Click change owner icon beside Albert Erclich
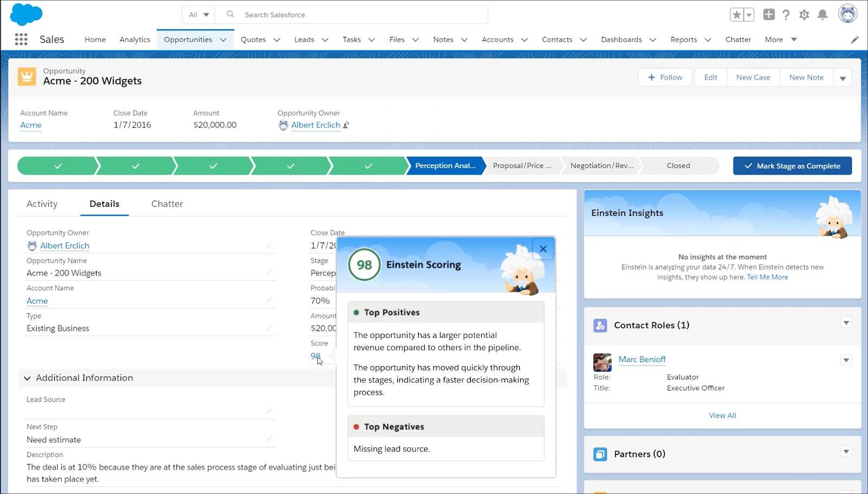This screenshot has width=868, height=494. point(346,125)
